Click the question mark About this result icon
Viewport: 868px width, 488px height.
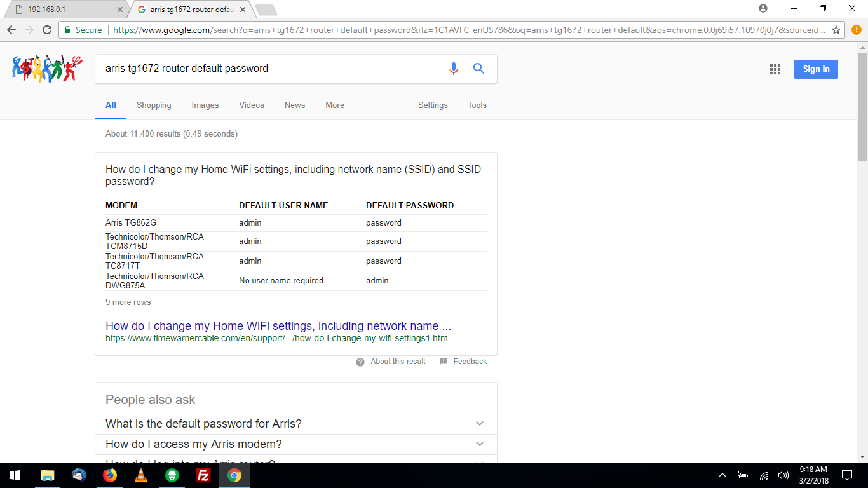(x=360, y=362)
